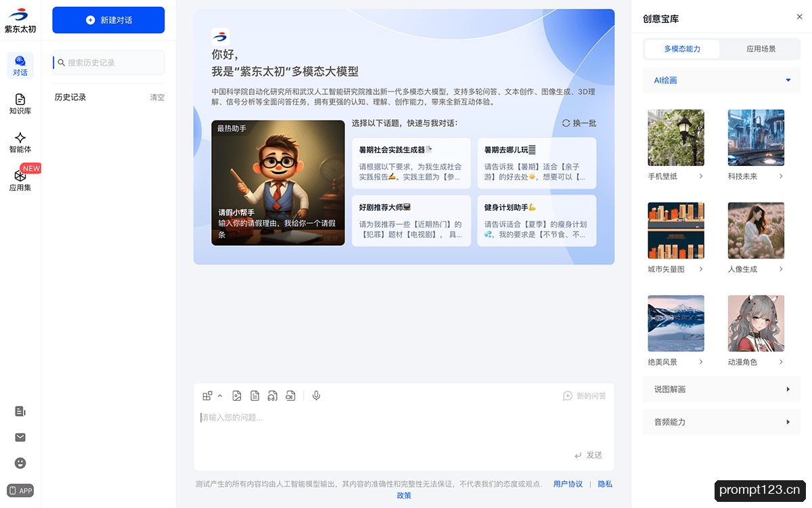Click the question input text area
Screen dimensions: 812x508
click(x=404, y=427)
